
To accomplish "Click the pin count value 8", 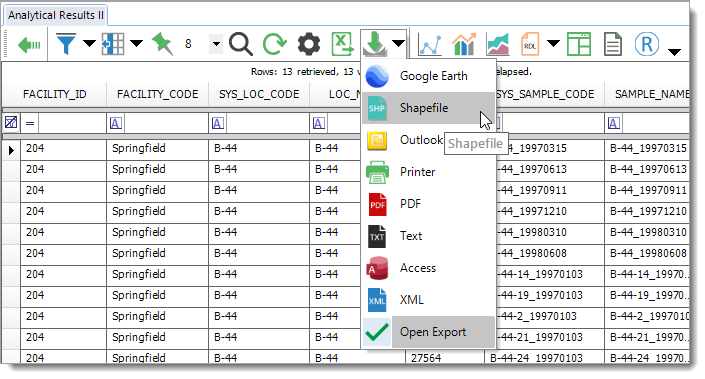I will [188, 44].
